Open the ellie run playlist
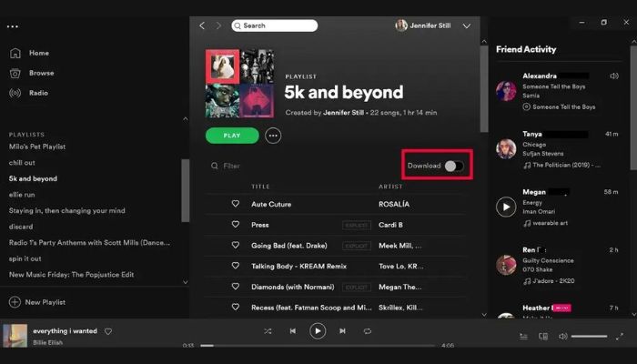This screenshot has width=637, height=364. click(x=22, y=195)
